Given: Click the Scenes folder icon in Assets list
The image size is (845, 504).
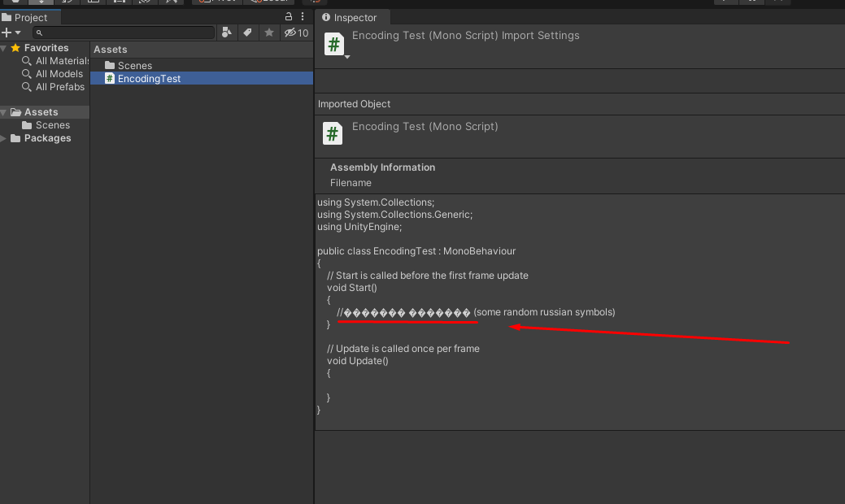Looking at the screenshot, I should [110, 66].
